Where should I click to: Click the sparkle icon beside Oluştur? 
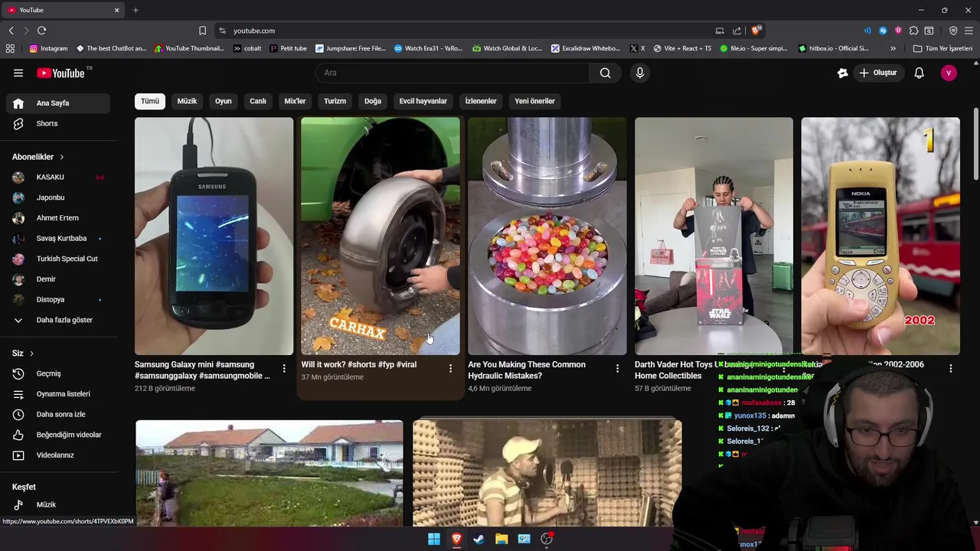[x=842, y=73]
